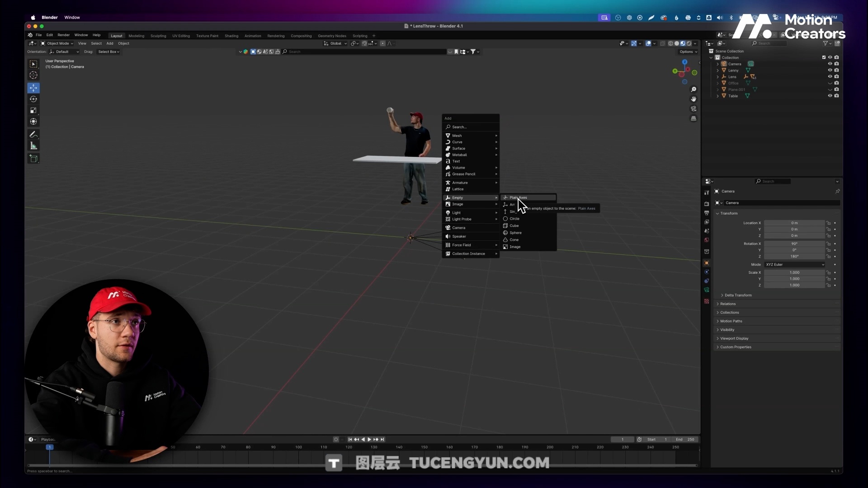Open the Physics properties tab
Viewport: 868px width, 488px height.
coord(707,272)
